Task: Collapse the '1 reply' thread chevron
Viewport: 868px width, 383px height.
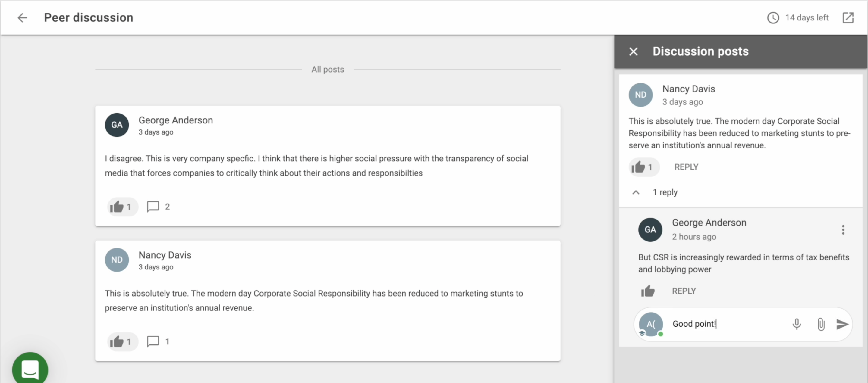Action: point(636,192)
